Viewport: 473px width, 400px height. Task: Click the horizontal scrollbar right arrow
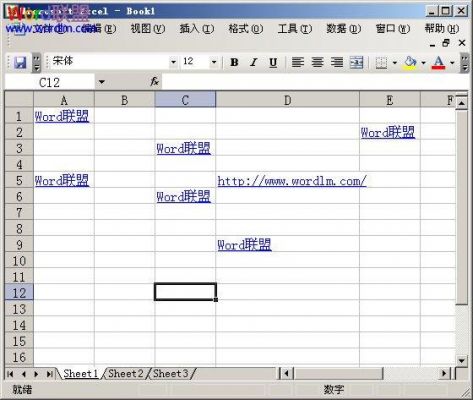[444, 374]
